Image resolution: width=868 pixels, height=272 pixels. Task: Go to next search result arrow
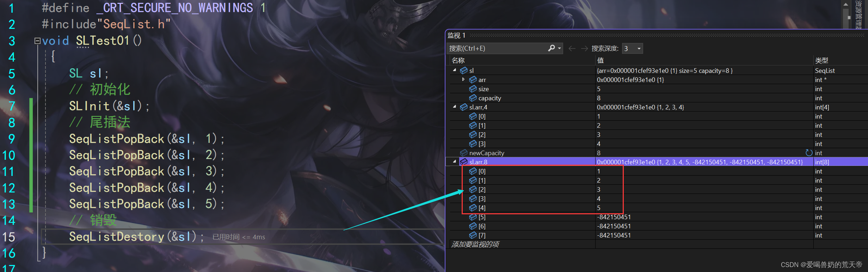pyautogui.click(x=584, y=49)
